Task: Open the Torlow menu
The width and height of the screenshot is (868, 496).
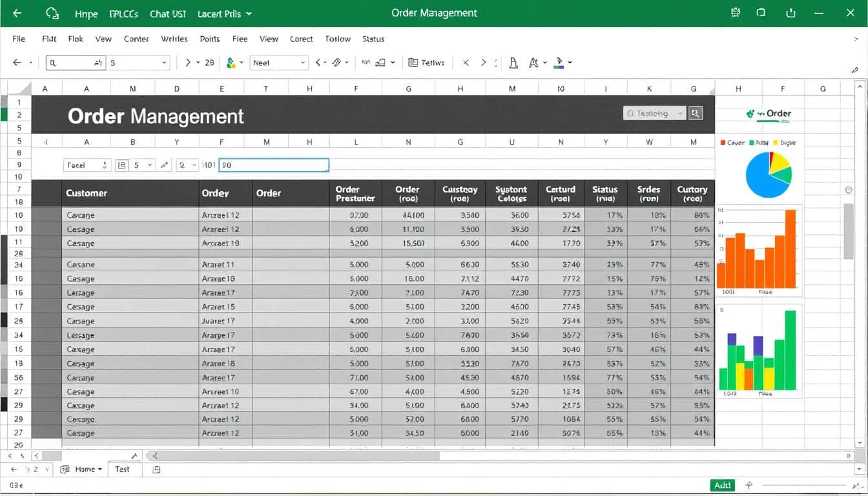Action: (338, 39)
